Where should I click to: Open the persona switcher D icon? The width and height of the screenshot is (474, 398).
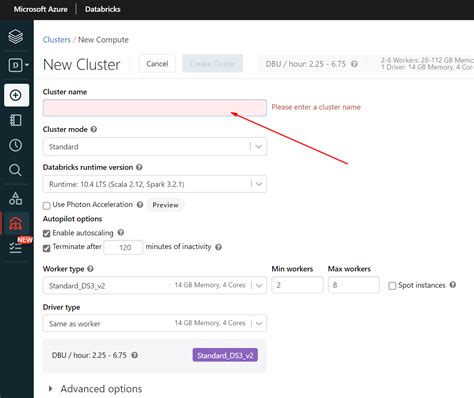pos(18,65)
